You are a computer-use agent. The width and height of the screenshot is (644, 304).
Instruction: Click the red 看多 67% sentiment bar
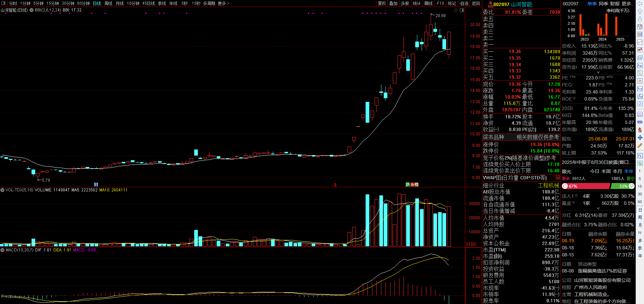coord(586,186)
